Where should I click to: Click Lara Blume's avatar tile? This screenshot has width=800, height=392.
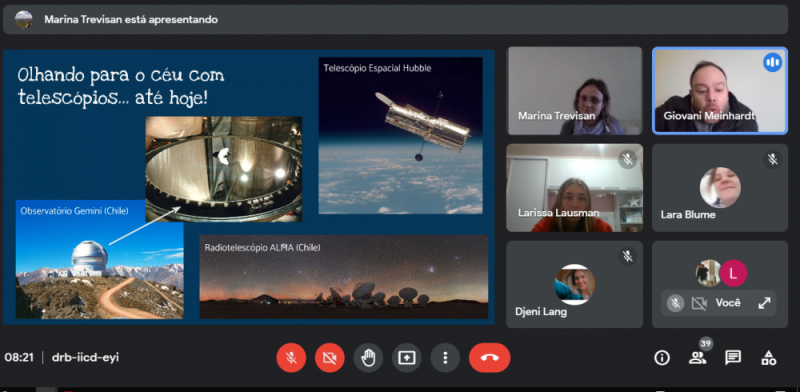click(x=720, y=188)
